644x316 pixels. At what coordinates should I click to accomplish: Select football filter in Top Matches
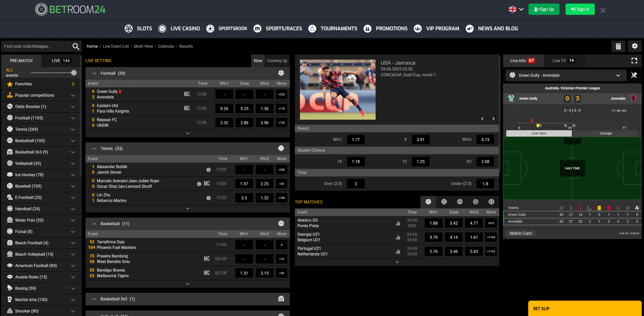tap(428, 202)
